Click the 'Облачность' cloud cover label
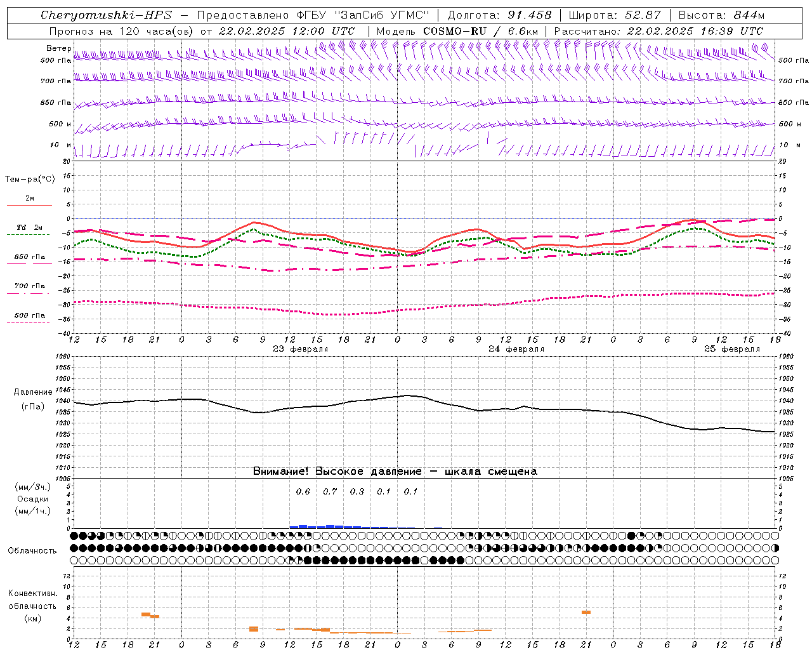 coord(32,550)
